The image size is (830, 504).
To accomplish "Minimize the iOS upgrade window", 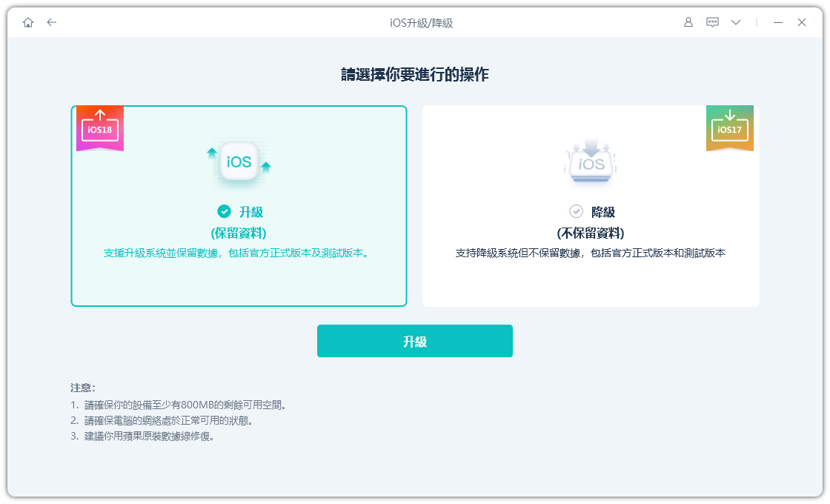I will (x=777, y=22).
